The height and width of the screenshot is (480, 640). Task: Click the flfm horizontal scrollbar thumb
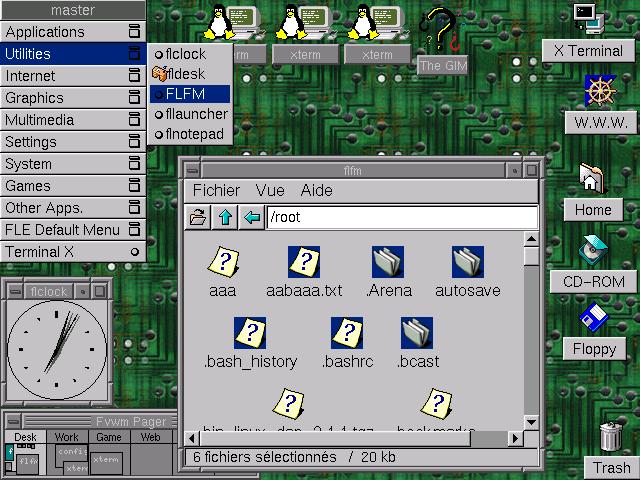point(335,439)
